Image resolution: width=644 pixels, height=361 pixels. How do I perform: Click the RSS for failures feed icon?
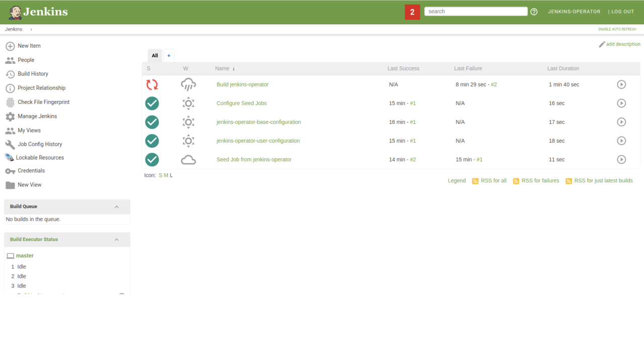pyautogui.click(x=516, y=181)
